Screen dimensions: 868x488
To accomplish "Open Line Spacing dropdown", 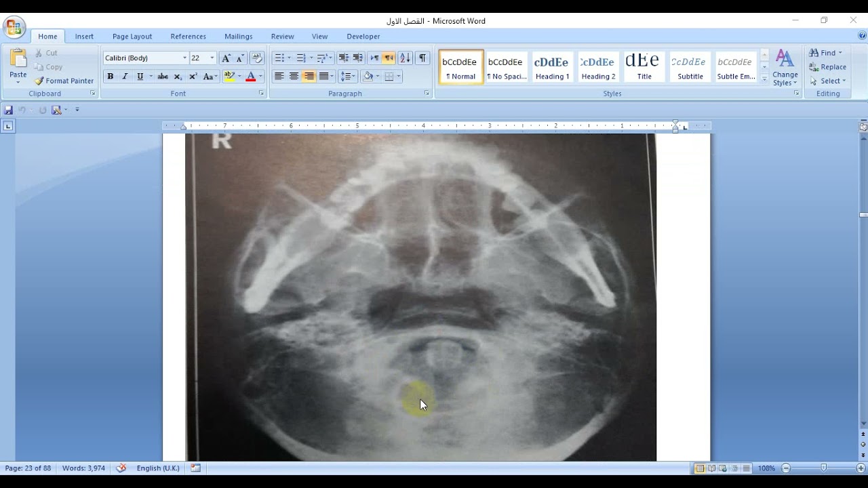I will (347, 77).
